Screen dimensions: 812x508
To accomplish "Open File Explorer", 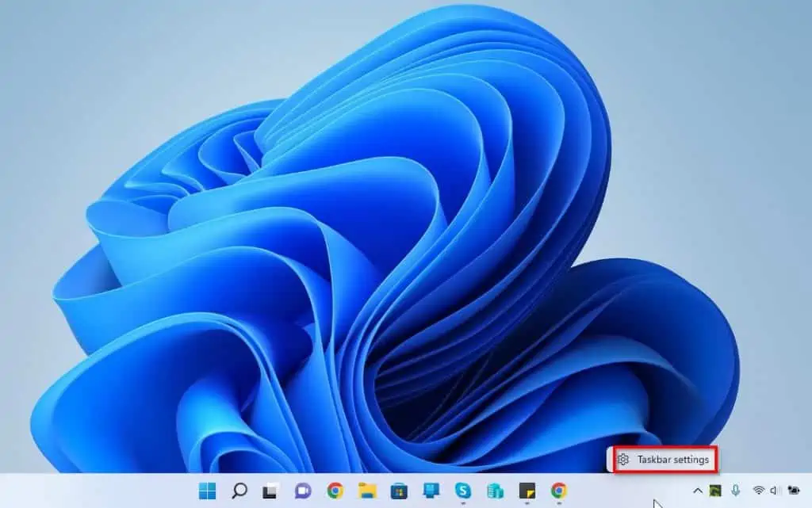I will [x=367, y=490].
